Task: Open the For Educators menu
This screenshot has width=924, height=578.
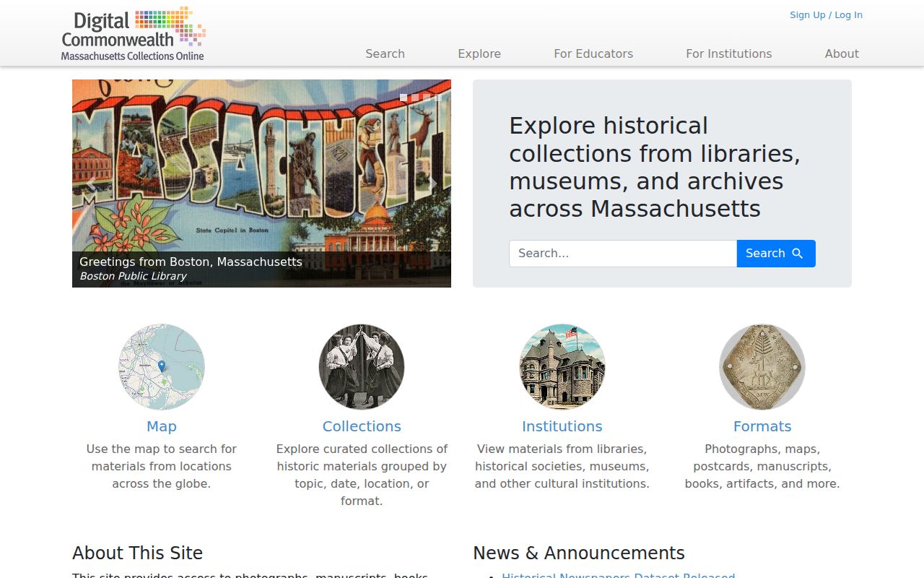Action: click(593, 53)
